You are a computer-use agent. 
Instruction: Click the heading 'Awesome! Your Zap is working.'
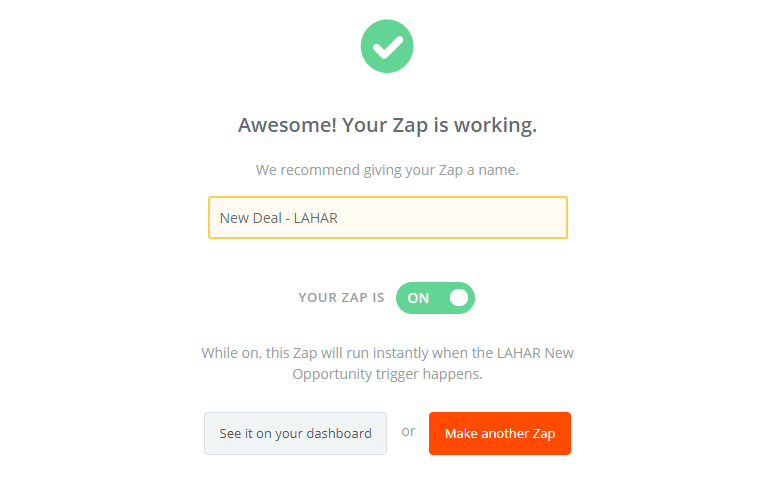point(387,125)
